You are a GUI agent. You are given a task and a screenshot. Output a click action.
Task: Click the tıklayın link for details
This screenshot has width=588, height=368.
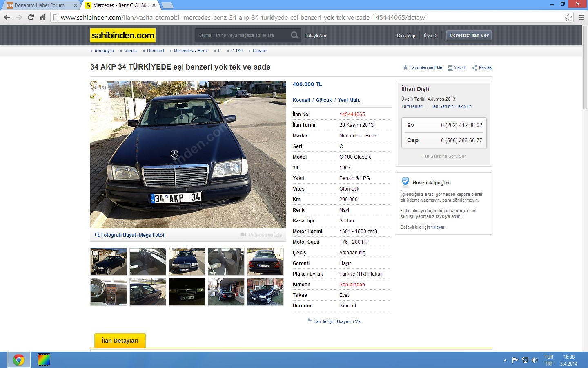click(437, 227)
